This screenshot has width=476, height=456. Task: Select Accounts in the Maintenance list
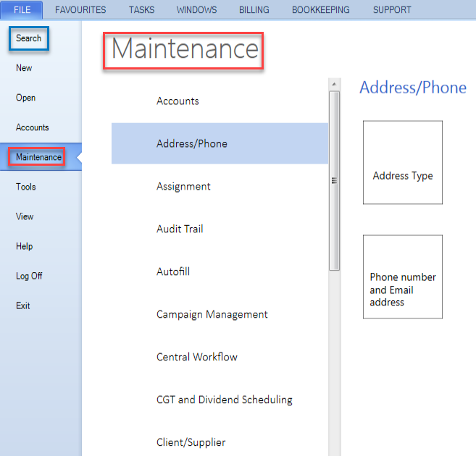click(220, 101)
